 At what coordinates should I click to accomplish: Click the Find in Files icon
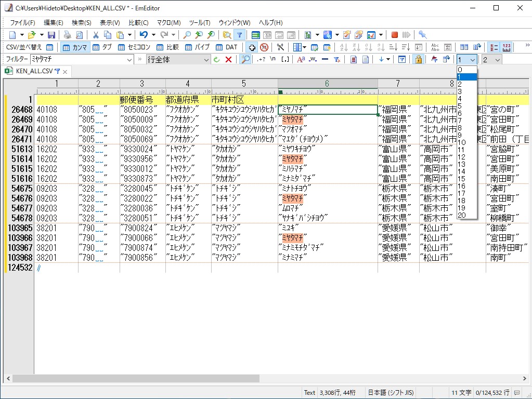coord(227,35)
